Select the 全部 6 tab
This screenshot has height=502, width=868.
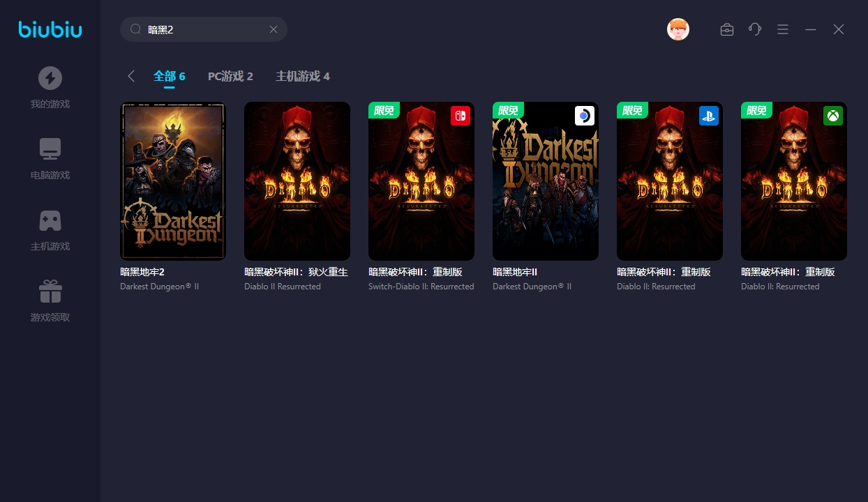coord(169,76)
